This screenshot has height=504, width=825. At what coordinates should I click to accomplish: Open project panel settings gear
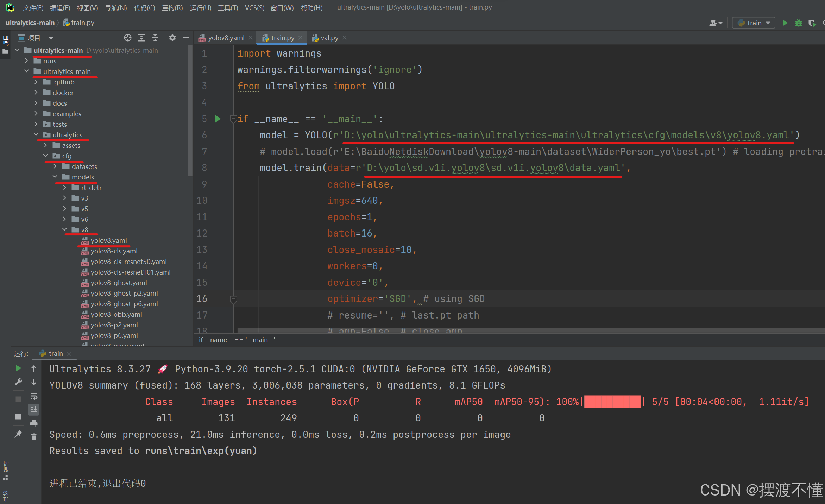pyautogui.click(x=172, y=38)
